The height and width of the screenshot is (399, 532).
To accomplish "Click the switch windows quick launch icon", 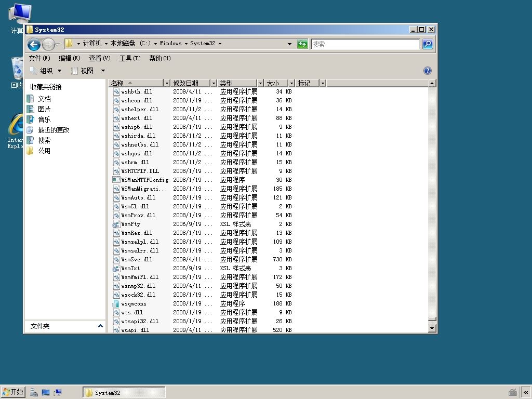I will point(58,392).
